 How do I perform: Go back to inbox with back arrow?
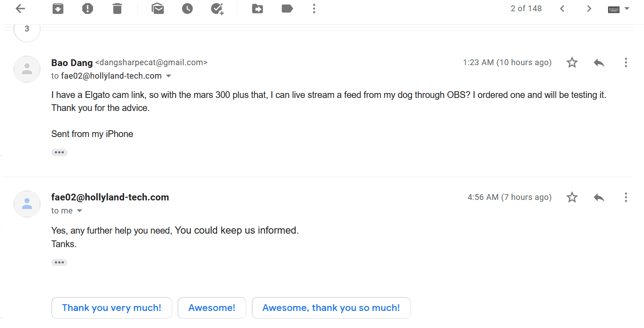[20, 9]
